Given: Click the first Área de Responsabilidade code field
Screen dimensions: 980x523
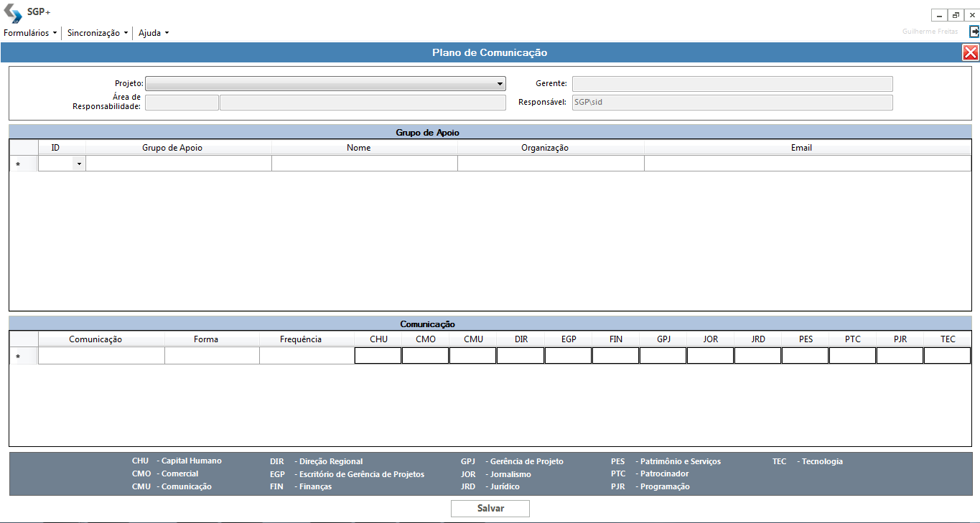Looking at the screenshot, I should [x=182, y=103].
